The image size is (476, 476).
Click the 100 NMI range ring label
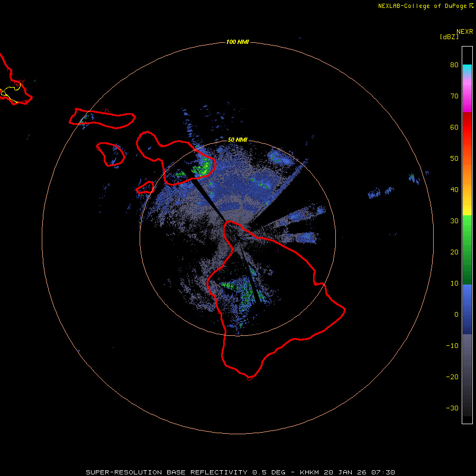pyautogui.click(x=237, y=42)
